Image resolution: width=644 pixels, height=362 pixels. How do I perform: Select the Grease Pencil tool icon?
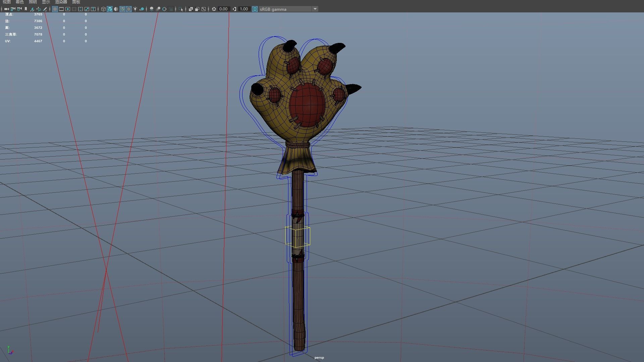point(45,9)
